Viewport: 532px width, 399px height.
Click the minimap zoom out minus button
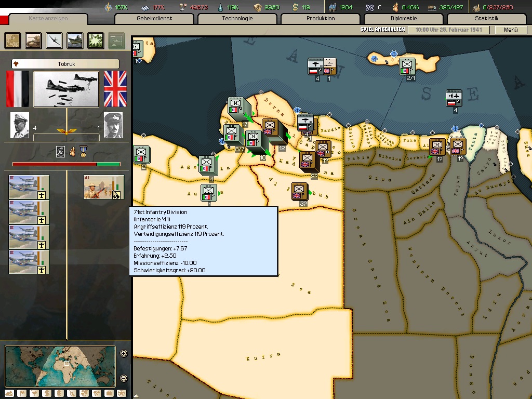click(124, 378)
